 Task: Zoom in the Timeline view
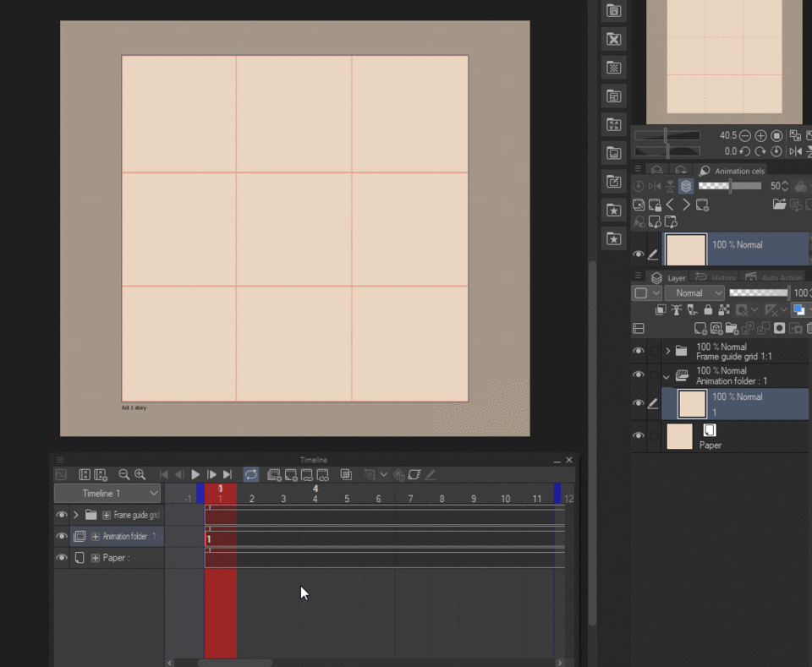[140, 475]
